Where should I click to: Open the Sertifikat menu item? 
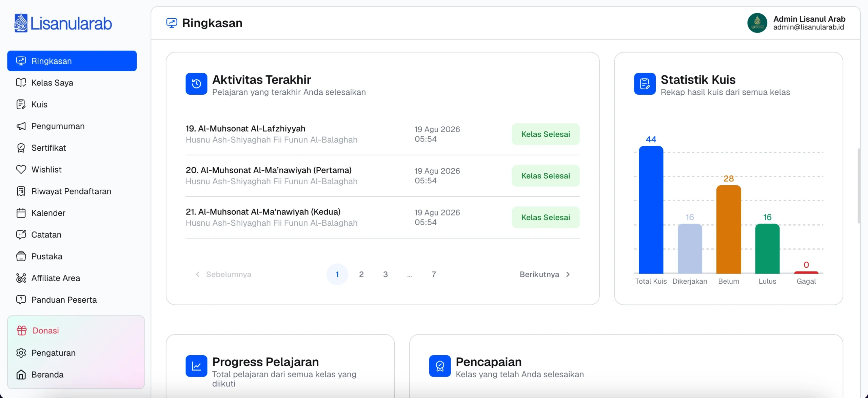[72, 148]
